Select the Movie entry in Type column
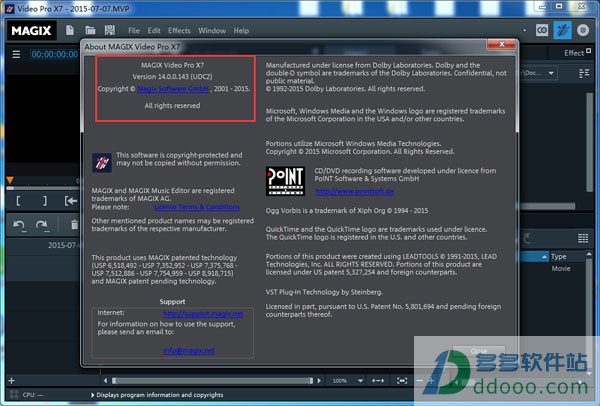This screenshot has width=600, height=406. coord(561,269)
